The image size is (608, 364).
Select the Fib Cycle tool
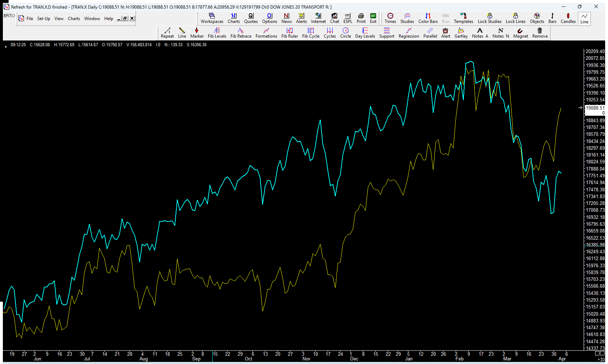click(x=310, y=33)
